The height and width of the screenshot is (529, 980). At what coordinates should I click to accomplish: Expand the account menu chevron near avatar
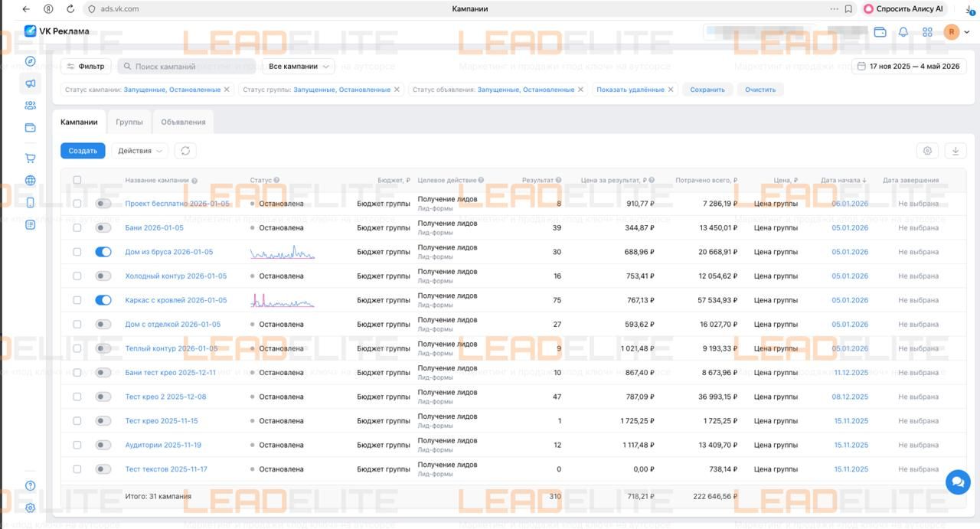(x=967, y=32)
